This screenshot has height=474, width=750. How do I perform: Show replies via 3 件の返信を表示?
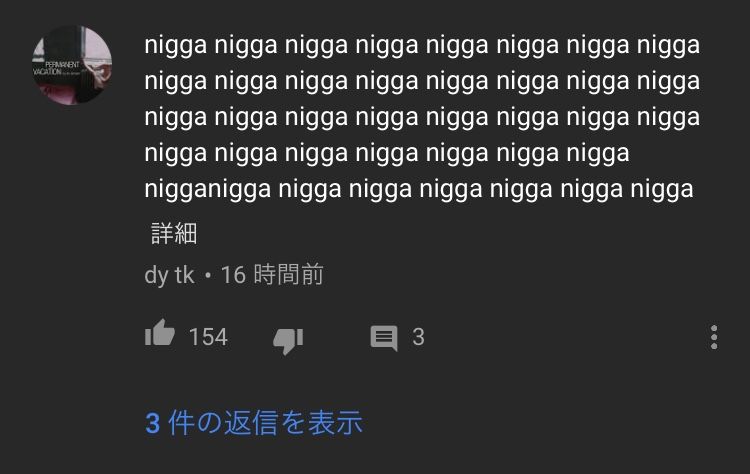(254, 423)
